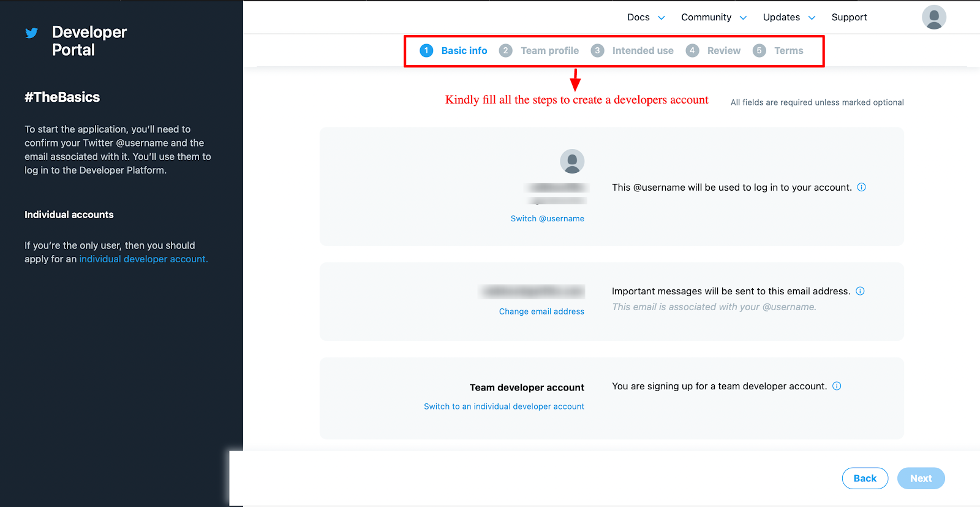Click the Switch @username link

[x=548, y=218]
